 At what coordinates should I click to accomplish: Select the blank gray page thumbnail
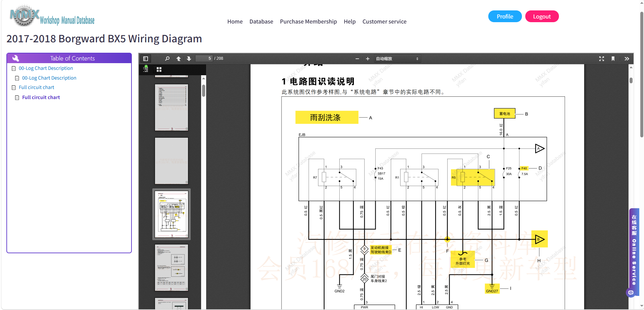point(172,161)
